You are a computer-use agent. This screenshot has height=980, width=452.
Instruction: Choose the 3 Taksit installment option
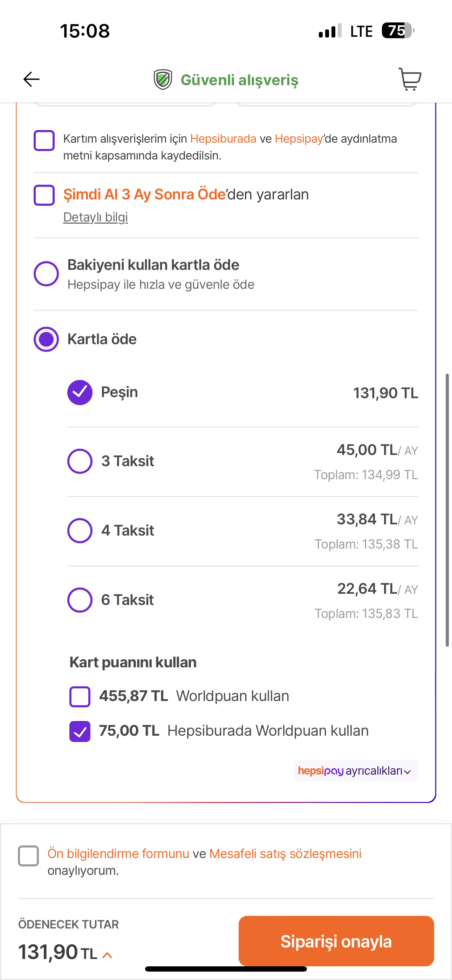coord(80,461)
